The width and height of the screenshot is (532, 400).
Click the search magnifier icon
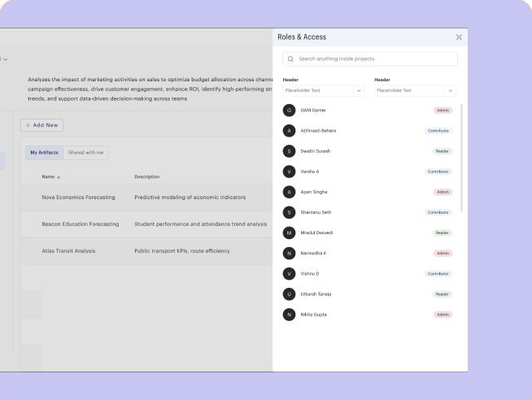[290, 59]
